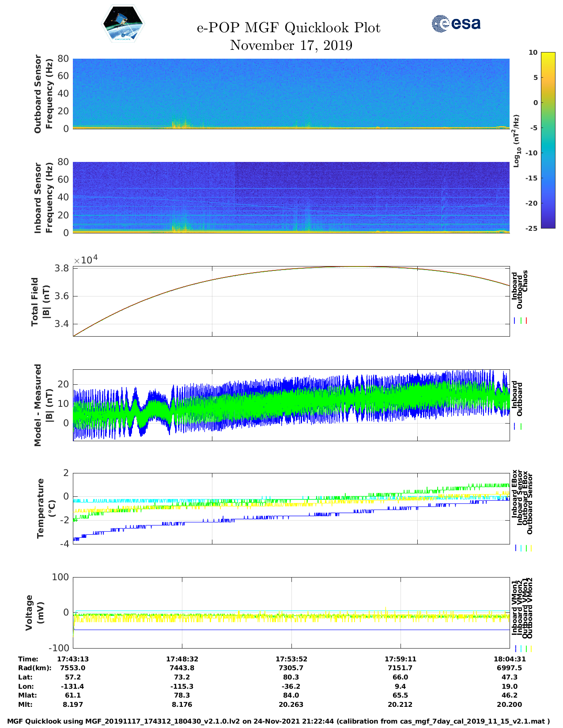Click the MGF Quicklook footer file text
Screen dimensions: 563x728
278,721
